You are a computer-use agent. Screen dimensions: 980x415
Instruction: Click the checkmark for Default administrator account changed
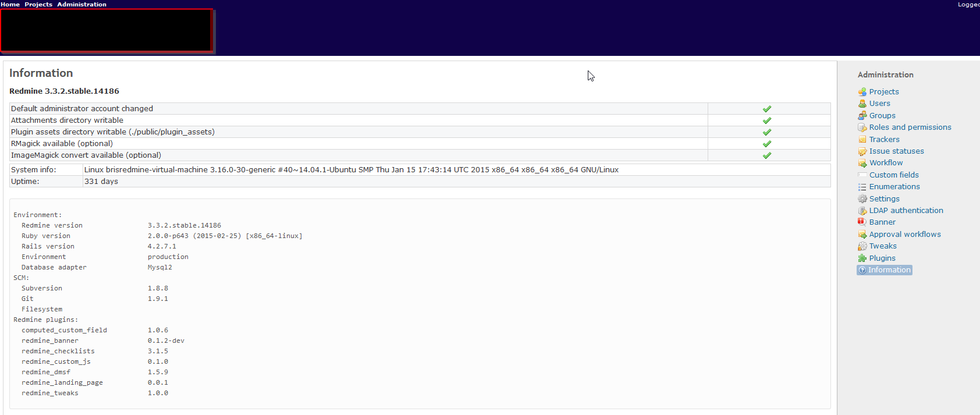(x=767, y=109)
